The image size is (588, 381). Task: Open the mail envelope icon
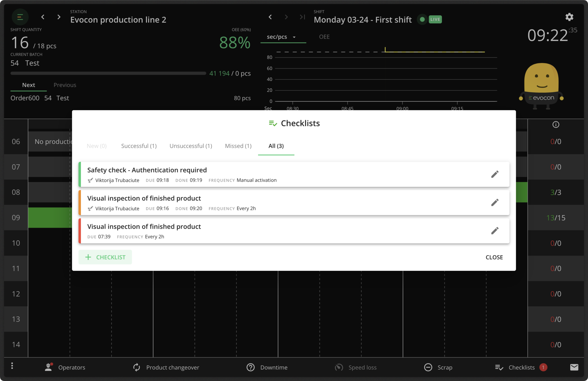point(574,367)
